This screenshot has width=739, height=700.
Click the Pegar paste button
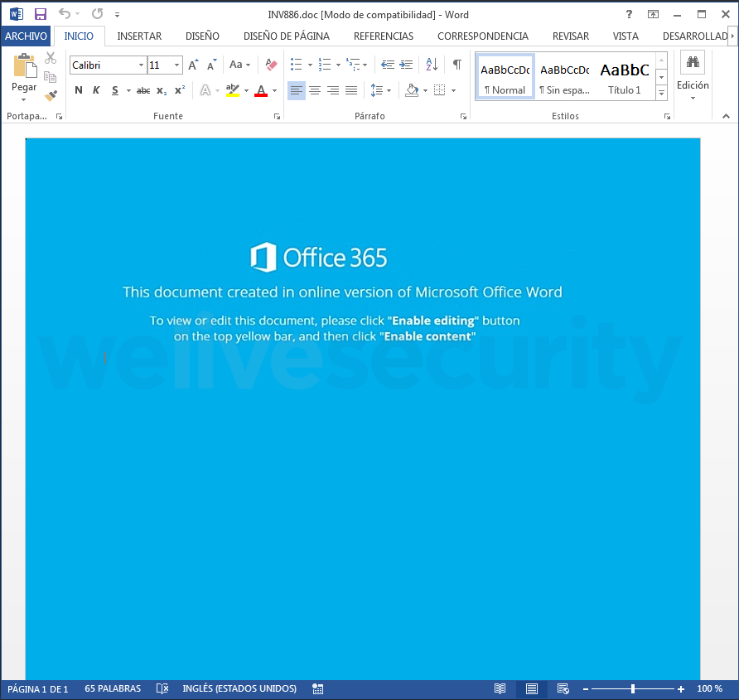(24, 75)
